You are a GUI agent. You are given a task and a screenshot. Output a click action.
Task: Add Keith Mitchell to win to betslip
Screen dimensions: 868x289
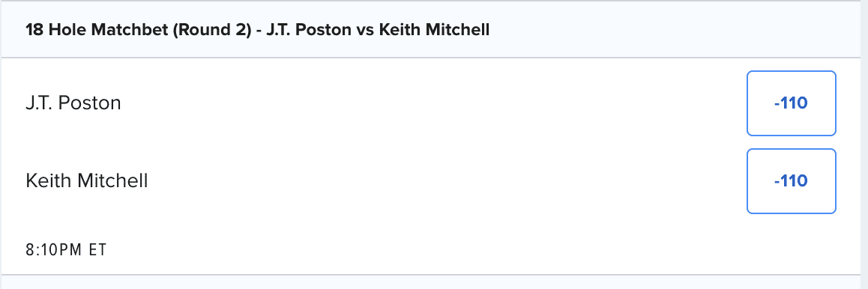[x=791, y=180]
